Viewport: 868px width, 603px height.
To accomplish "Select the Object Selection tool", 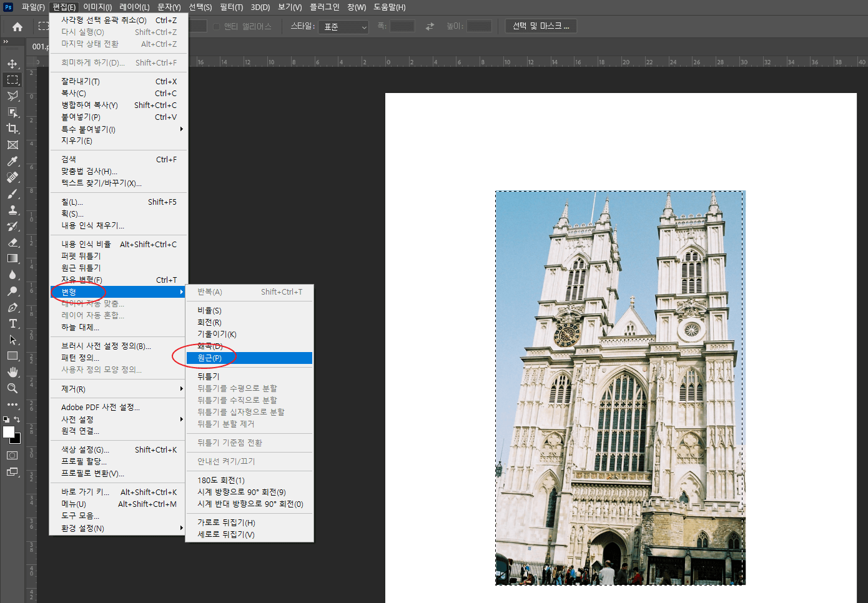I will coord(12,112).
